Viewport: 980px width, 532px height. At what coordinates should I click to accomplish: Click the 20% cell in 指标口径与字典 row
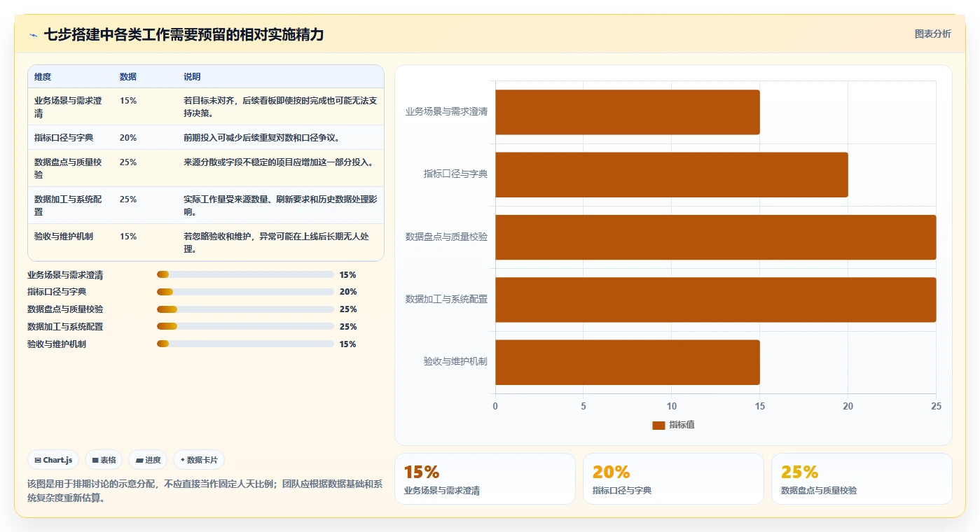(x=145, y=138)
